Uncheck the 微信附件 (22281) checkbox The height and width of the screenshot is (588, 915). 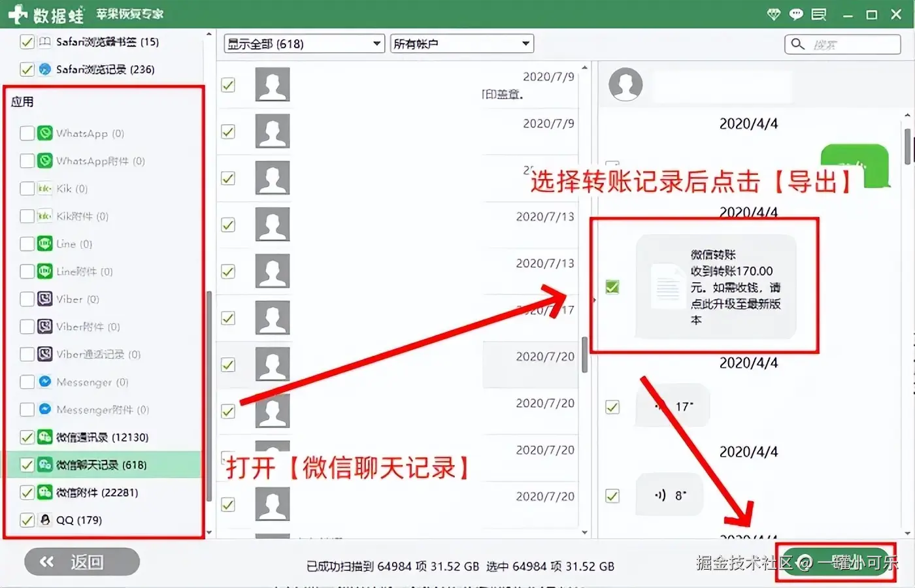[x=27, y=492]
